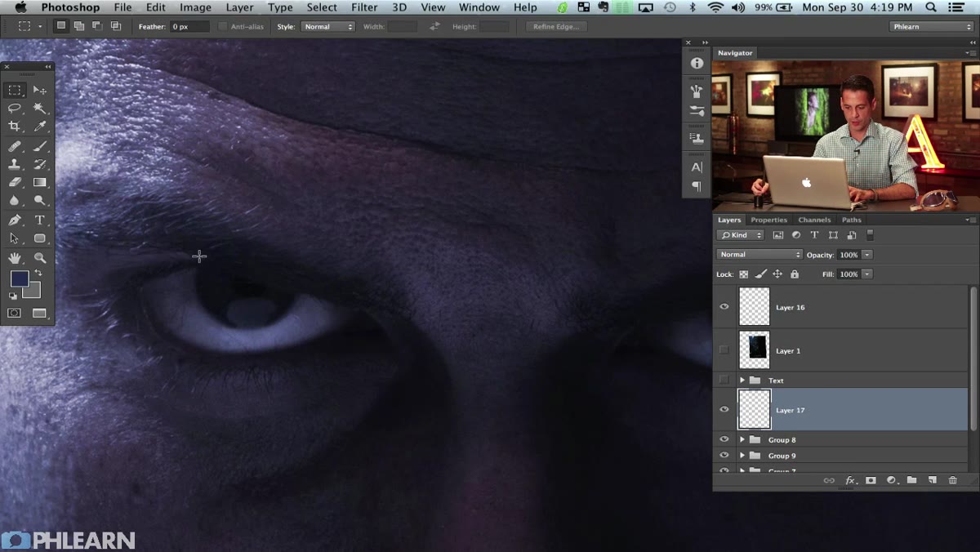The height and width of the screenshot is (552, 980).
Task: Select the Move tool
Action: point(40,90)
